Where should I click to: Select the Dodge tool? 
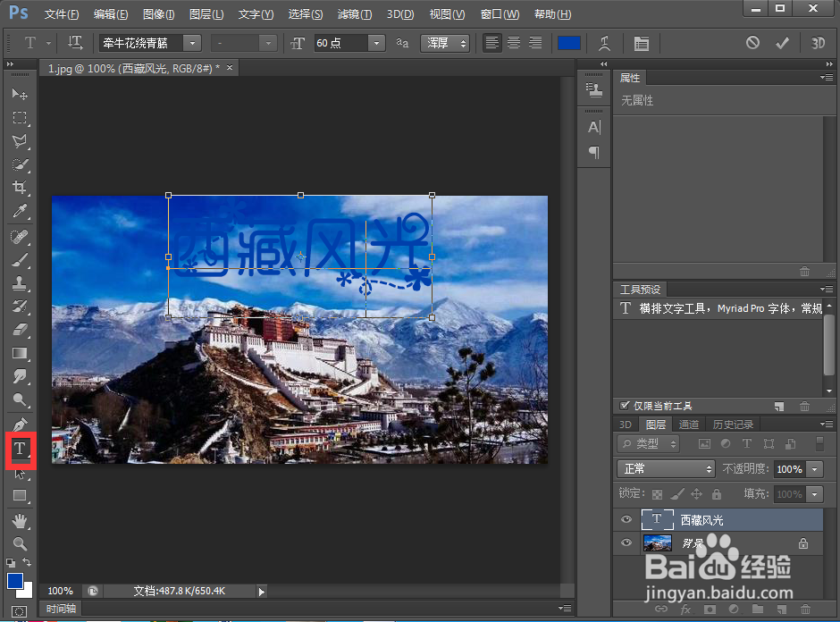click(20, 399)
